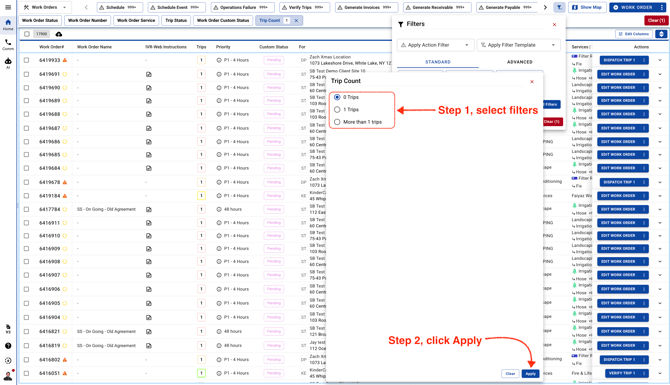670x385 pixels.
Task: Click Clear in the Trip Count dialog
Action: pos(510,373)
